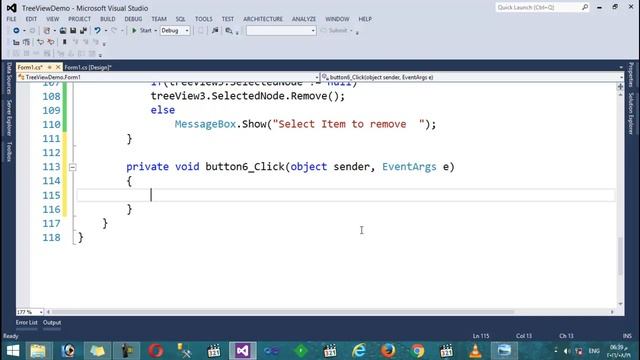
Task: Open the SQL menu
Action: click(x=180, y=19)
